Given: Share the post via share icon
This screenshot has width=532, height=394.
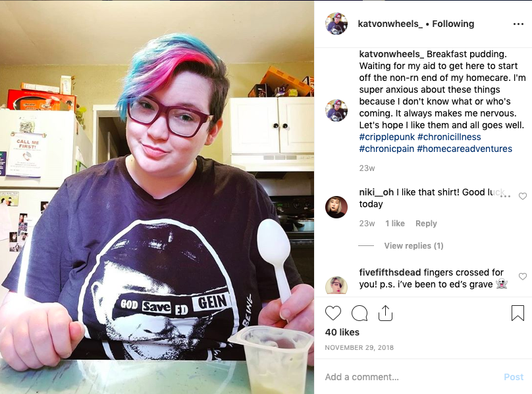Looking at the screenshot, I should tap(385, 312).
